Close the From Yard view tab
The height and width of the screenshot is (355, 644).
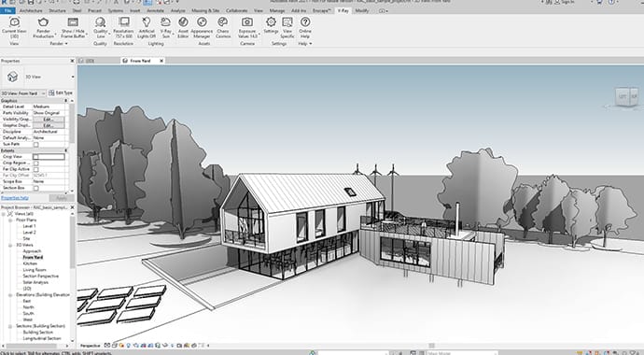(x=161, y=61)
